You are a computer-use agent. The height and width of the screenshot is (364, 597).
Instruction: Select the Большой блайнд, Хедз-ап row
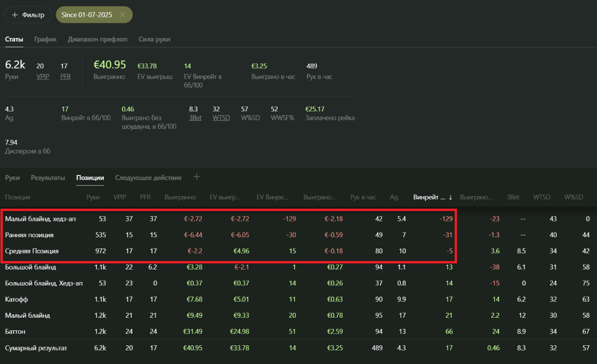point(298,283)
